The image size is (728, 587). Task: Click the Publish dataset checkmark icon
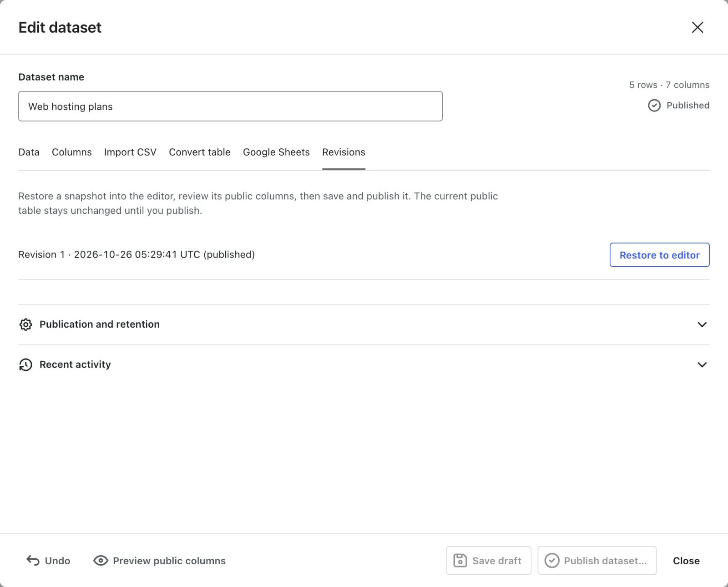pyautogui.click(x=552, y=561)
